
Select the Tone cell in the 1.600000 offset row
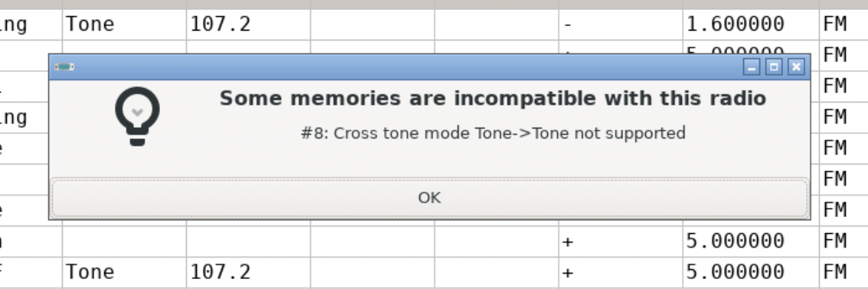coord(124,24)
